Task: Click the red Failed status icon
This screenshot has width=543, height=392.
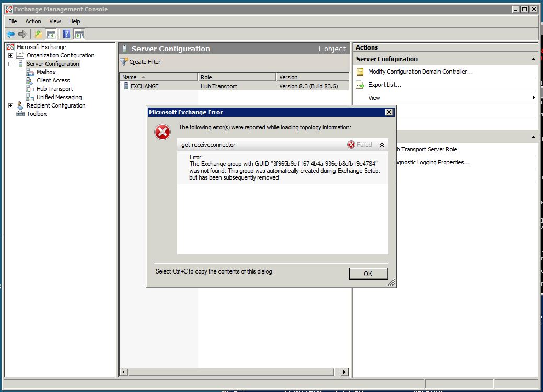Action: click(351, 145)
